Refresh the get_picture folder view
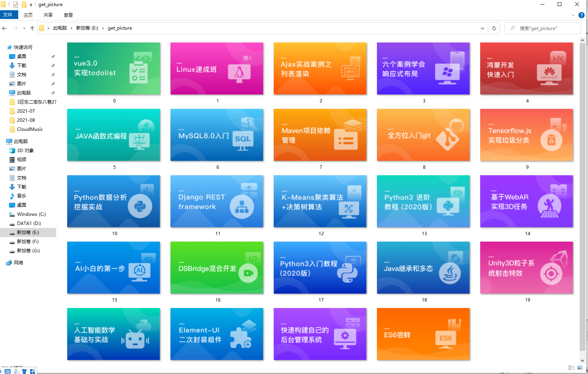 point(494,28)
